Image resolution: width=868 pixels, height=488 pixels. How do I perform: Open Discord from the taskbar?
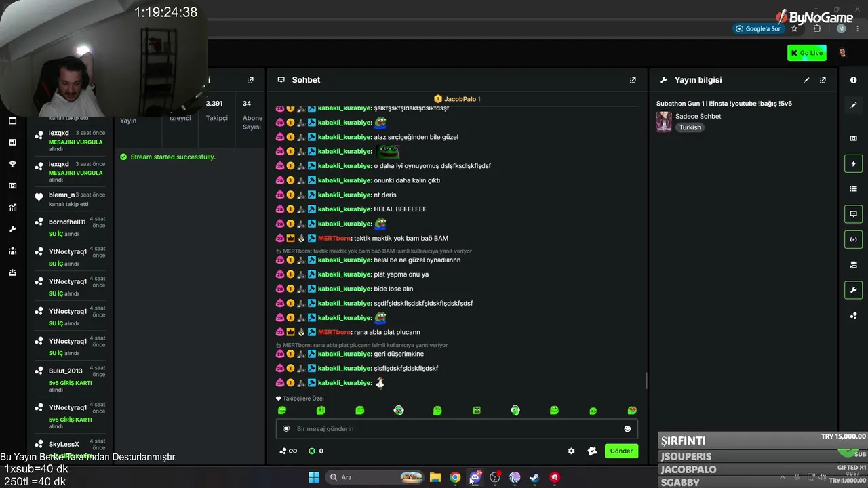click(475, 477)
